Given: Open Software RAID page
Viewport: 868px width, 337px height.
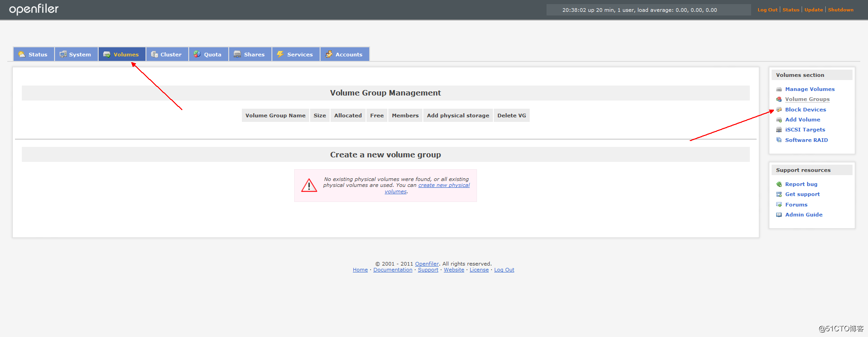Looking at the screenshot, I should (x=806, y=140).
